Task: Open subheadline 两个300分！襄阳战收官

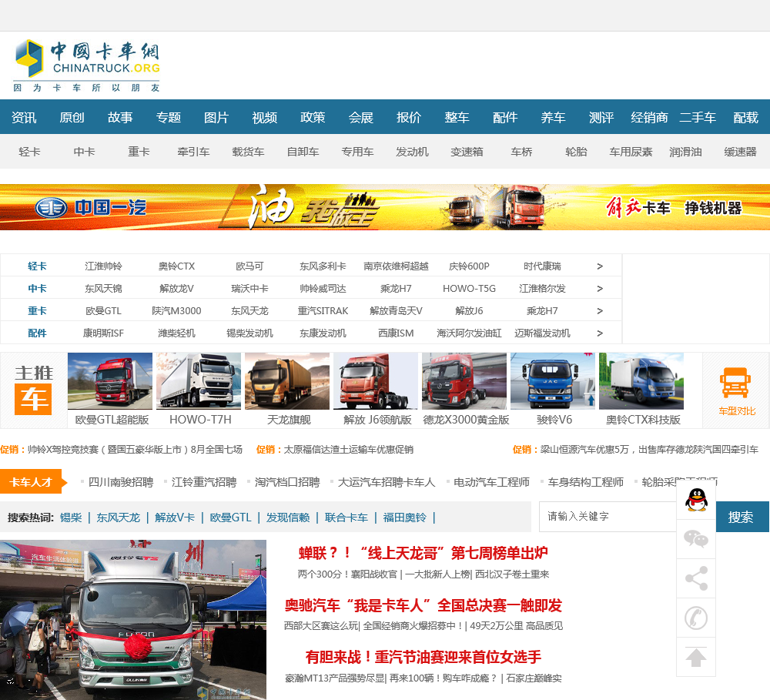Action: pyautogui.click(x=348, y=574)
